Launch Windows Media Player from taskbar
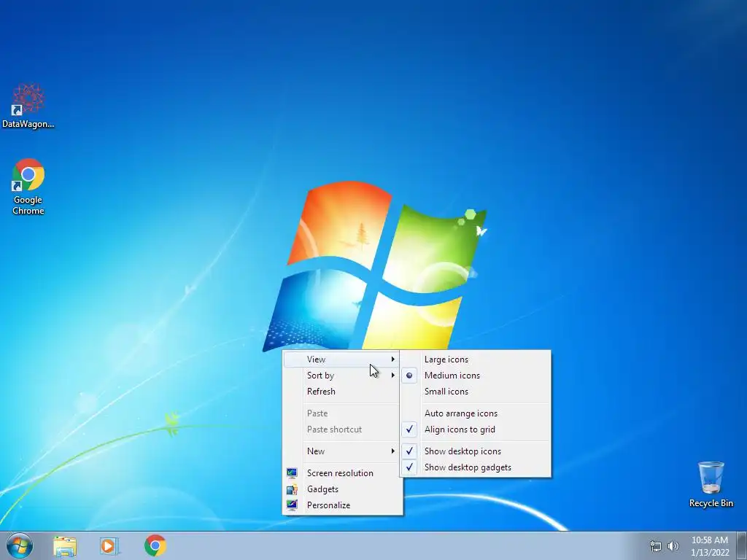Screen dimensions: 747x560 [x=109, y=546]
